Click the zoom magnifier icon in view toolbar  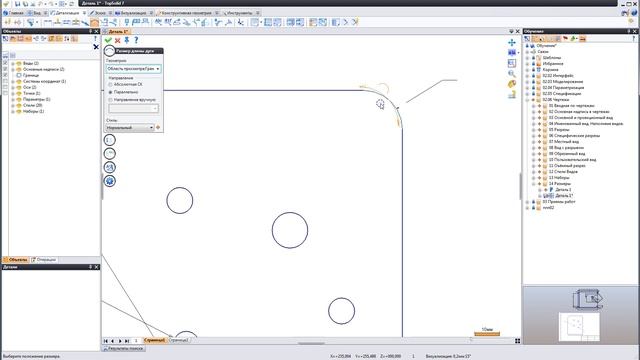[512, 74]
